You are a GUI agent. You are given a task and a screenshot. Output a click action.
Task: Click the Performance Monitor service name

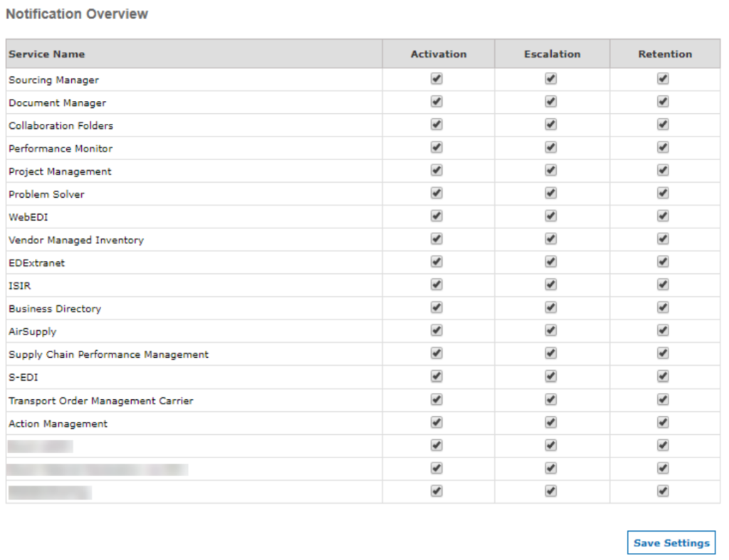coord(61,148)
